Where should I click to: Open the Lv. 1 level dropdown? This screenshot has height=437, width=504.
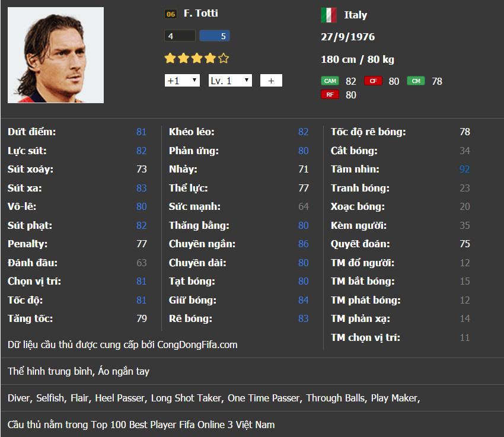click(230, 81)
